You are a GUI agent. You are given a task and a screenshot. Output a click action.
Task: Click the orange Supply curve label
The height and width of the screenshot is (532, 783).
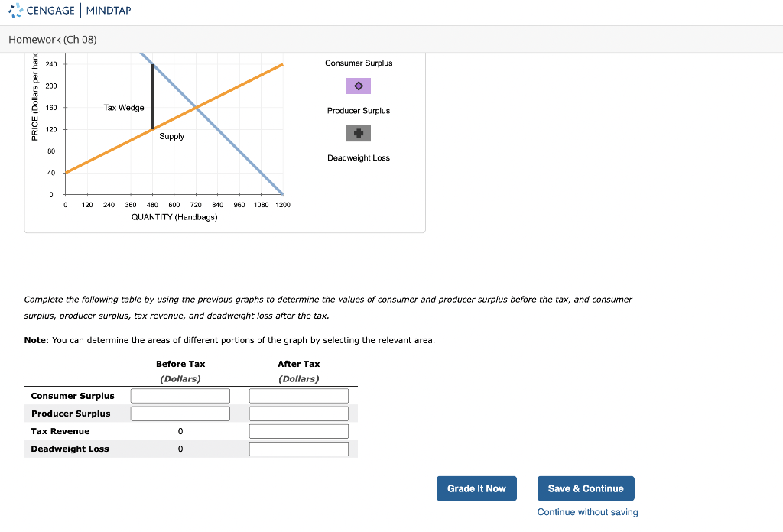click(x=171, y=136)
